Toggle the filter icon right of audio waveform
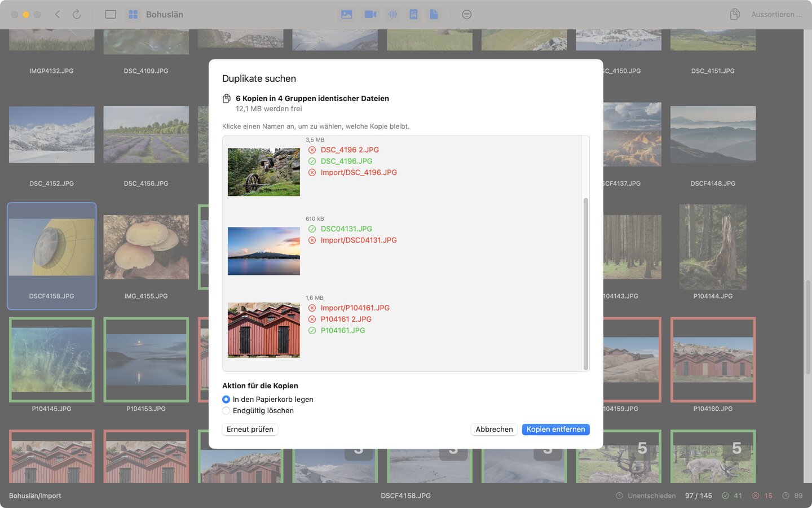Image resolution: width=812 pixels, height=508 pixels. pyautogui.click(x=413, y=15)
